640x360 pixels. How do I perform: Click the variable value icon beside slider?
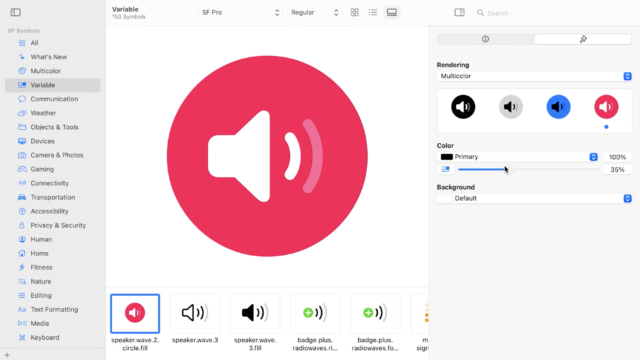coord(445,169)
